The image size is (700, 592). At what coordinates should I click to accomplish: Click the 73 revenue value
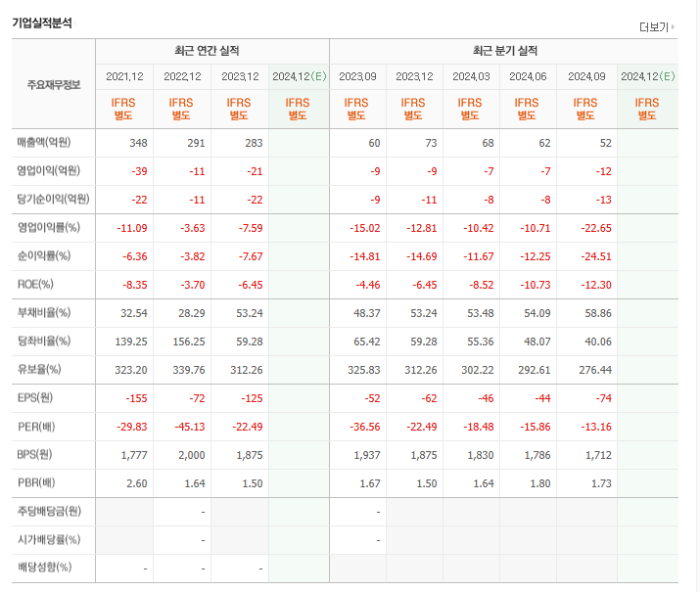point(431,143)
